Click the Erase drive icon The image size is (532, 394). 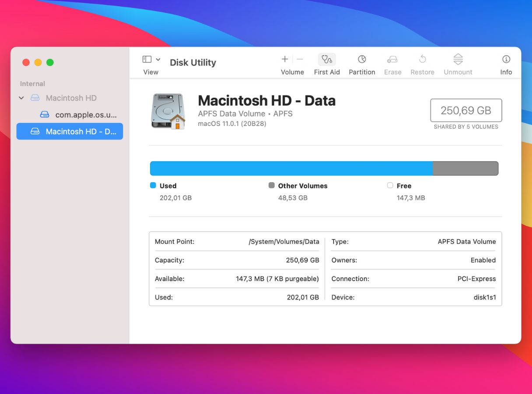point(392,60)
